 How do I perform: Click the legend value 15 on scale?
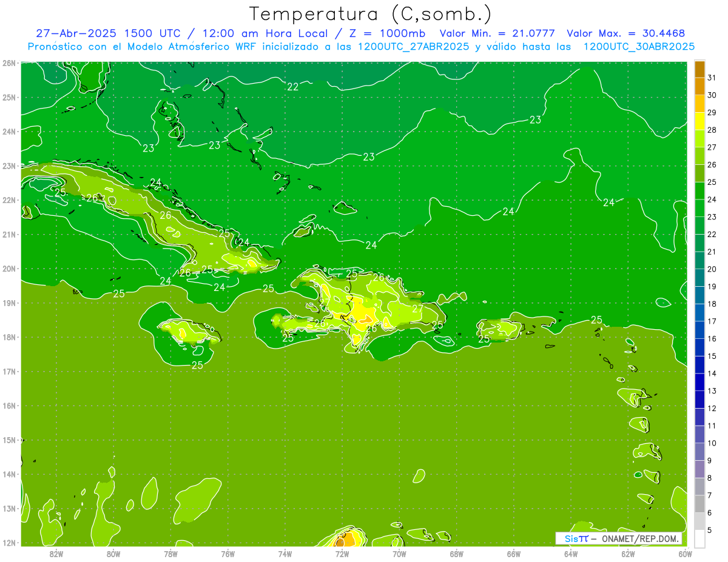point(712,356)
